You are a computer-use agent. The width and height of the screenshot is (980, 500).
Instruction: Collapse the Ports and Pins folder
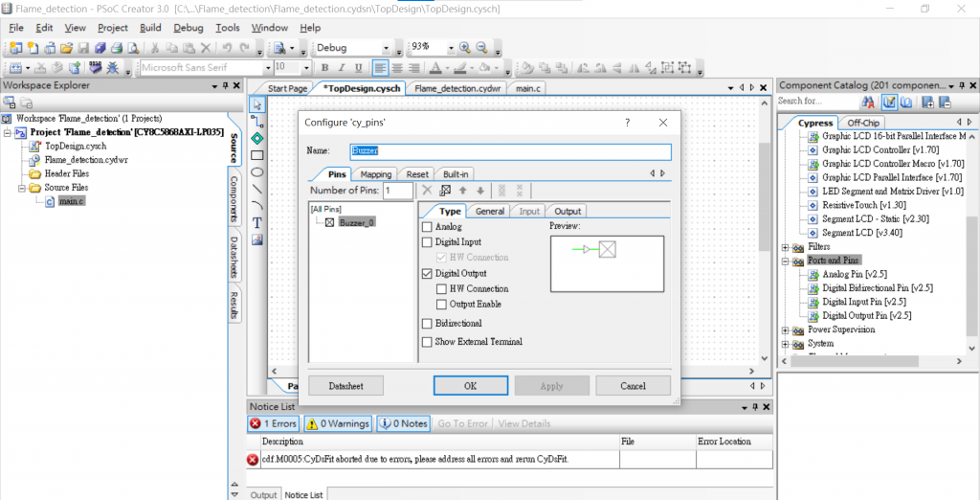click(x=786, y=261)
